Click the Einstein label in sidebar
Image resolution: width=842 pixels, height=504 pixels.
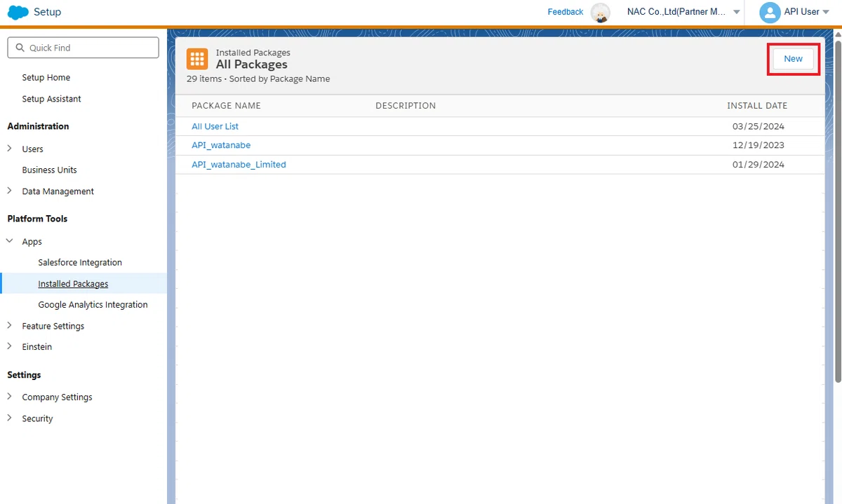[x=36, y=347]
